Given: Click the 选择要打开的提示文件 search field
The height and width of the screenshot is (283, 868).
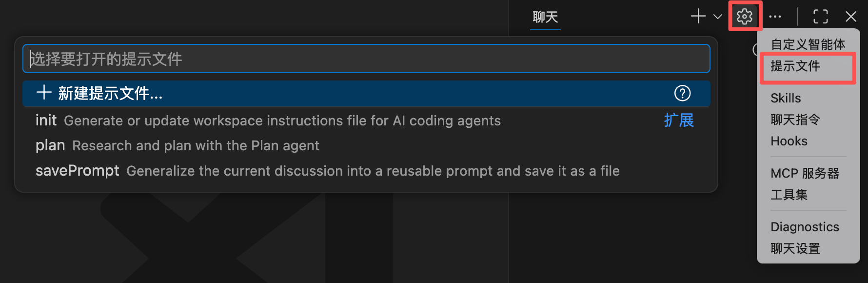Looking at the screenshot, I should [366, 59].
